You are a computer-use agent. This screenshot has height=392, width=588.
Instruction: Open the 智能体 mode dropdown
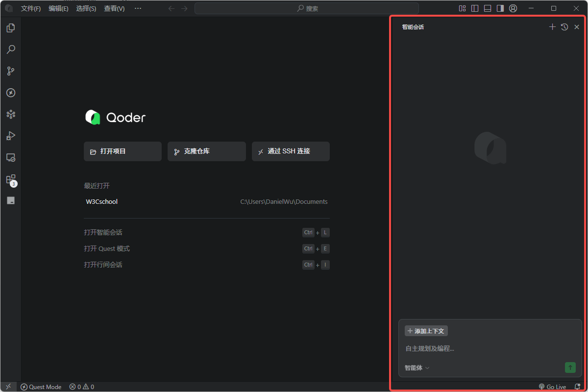417,367
